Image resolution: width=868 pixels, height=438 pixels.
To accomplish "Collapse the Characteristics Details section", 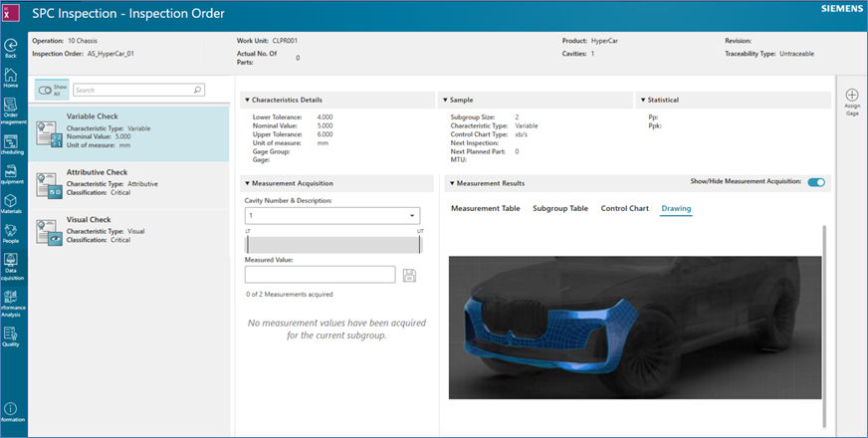I will [x=247, y=100].
